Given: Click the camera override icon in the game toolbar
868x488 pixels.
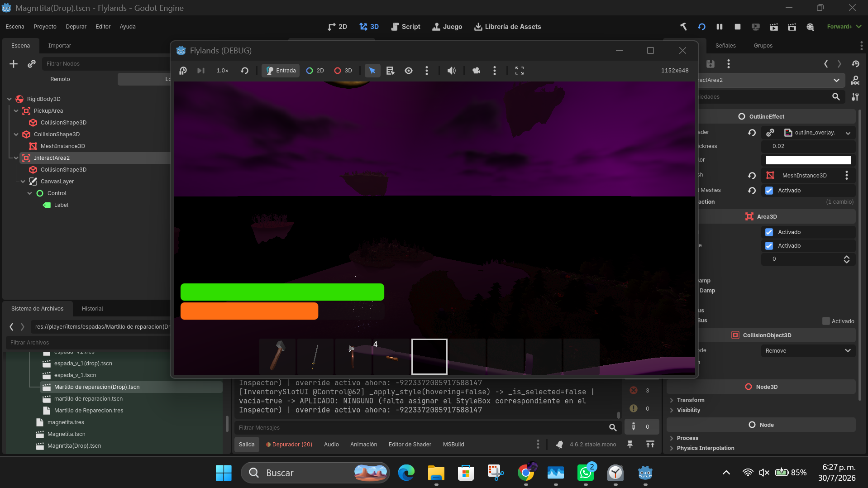Looking at the screenshot, I should 476,71.
